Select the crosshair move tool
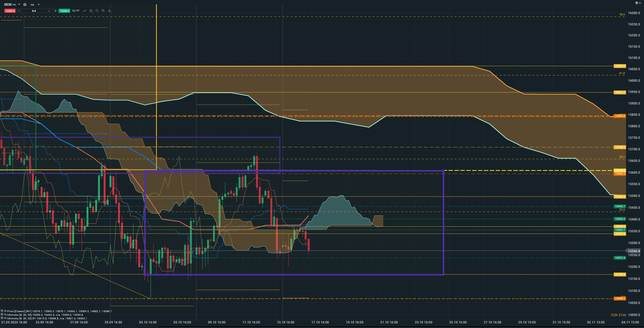 click(110, 11)
